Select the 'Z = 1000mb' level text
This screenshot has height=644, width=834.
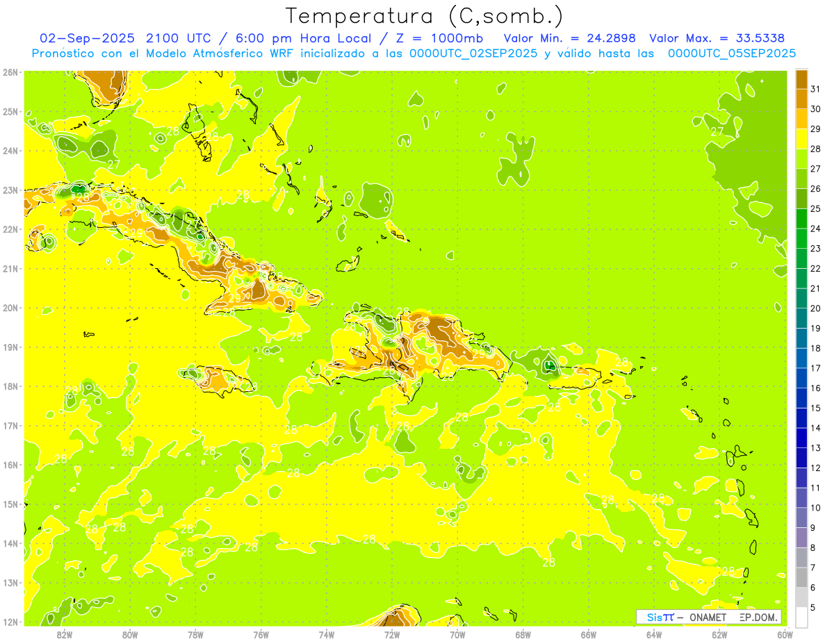click(439, 38)
